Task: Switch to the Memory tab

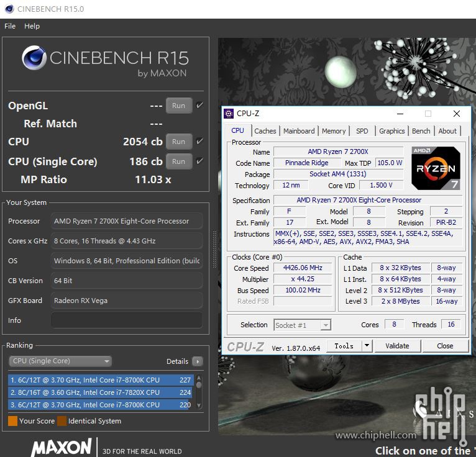Action: 334,131
